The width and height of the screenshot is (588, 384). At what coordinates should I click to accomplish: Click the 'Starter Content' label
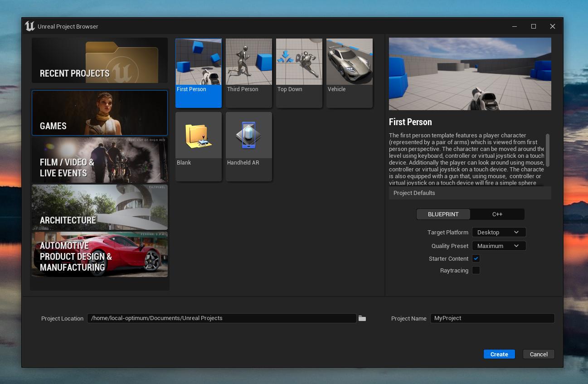pos(448,258)
